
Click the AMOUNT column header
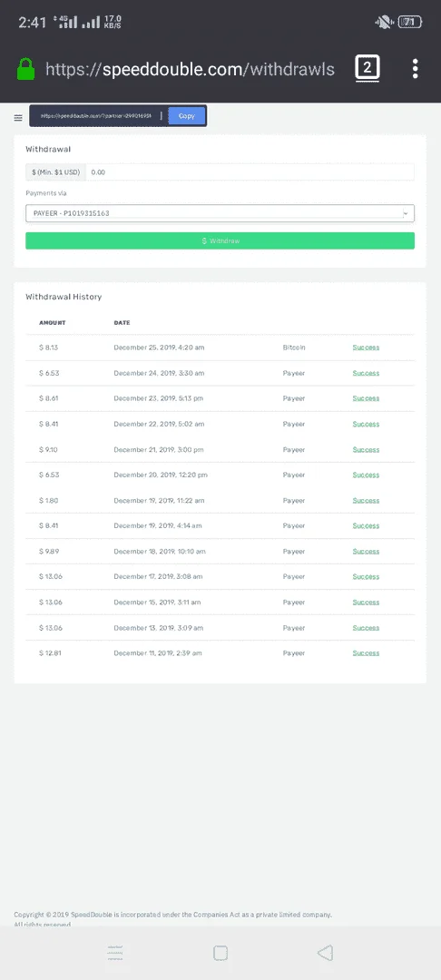53,322
